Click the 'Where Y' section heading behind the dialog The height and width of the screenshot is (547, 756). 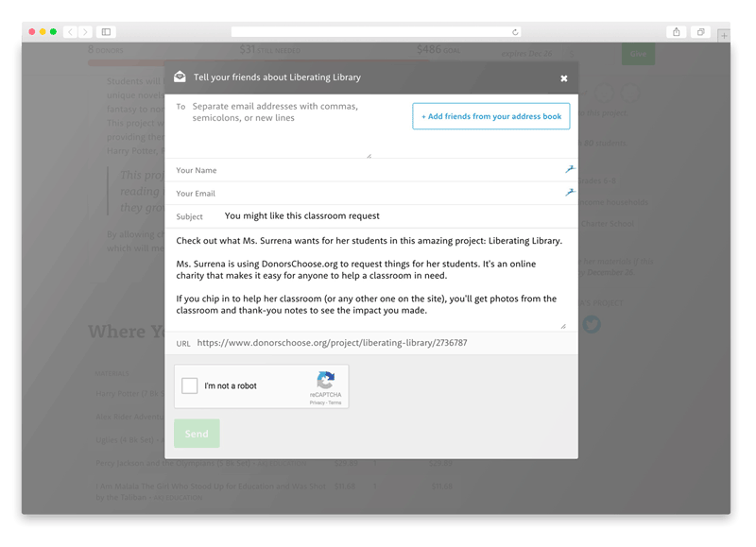coord(127,332)
